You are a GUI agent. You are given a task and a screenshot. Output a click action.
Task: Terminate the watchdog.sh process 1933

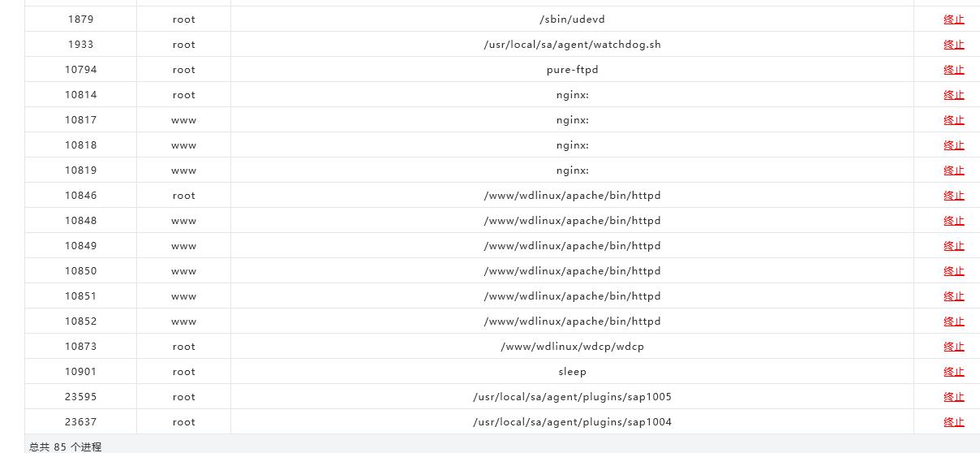[x=954, y=45]
